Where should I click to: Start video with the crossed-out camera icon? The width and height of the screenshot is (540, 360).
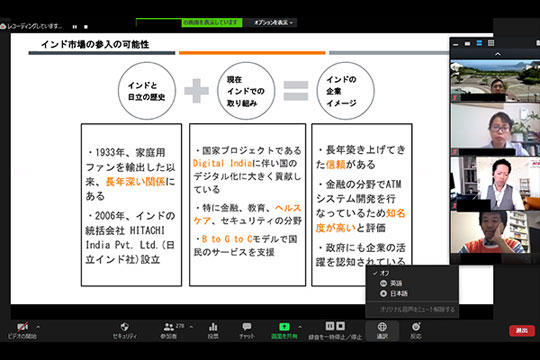pyautogui.click(x=22, y=327)
